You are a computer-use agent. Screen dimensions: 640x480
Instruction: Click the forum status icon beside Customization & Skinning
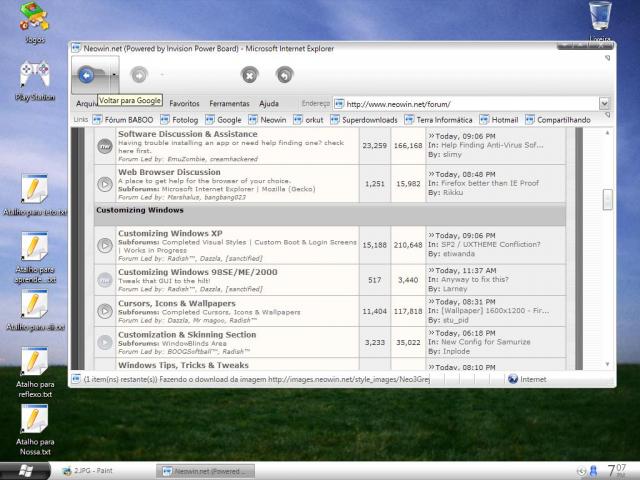[x=105, y=342]
